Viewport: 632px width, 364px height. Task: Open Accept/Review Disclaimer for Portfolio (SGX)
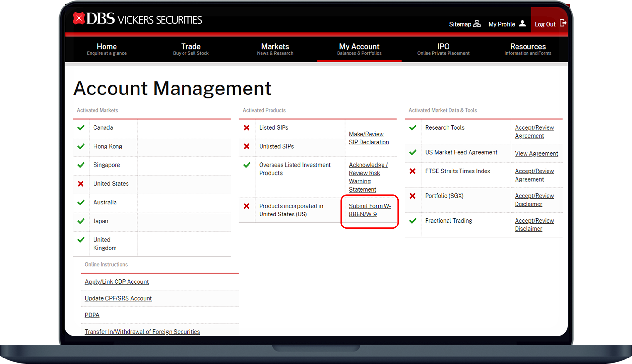(x=534, y=200)
